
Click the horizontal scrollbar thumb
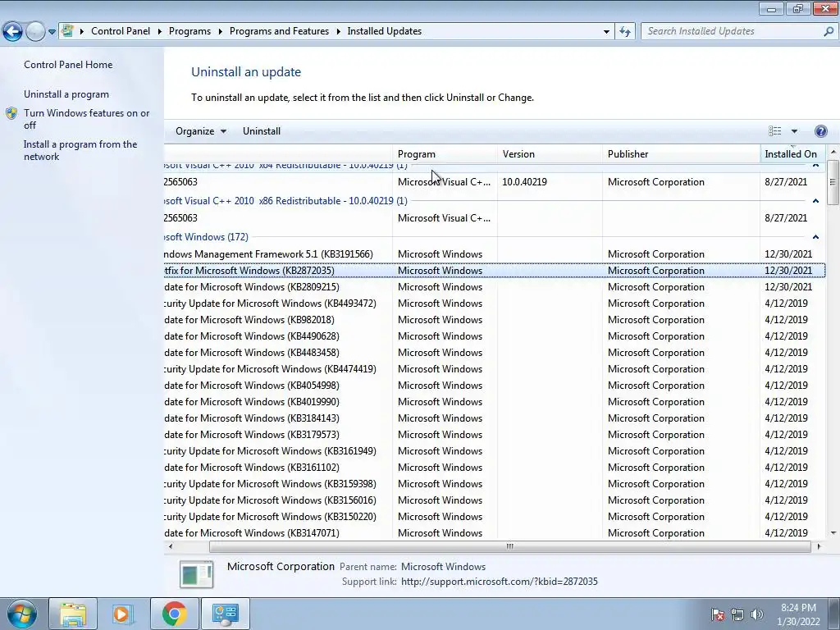tap(509, 546)
